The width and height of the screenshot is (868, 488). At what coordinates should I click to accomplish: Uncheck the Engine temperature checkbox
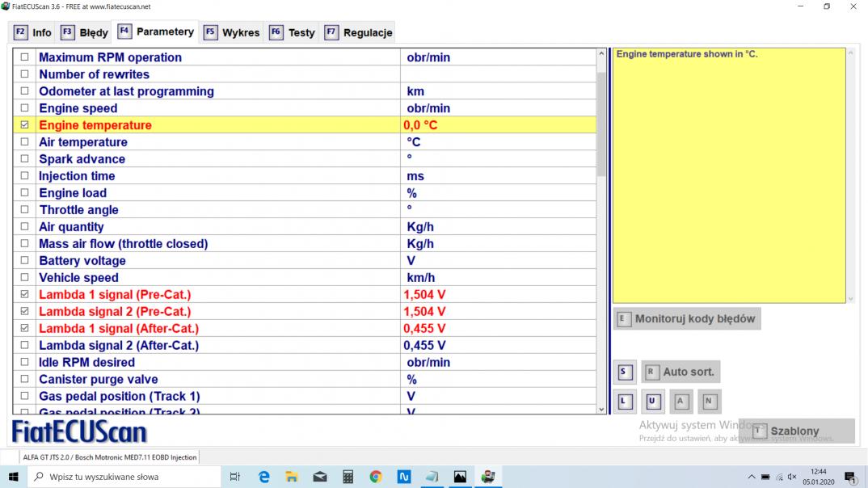pos(24,125)
